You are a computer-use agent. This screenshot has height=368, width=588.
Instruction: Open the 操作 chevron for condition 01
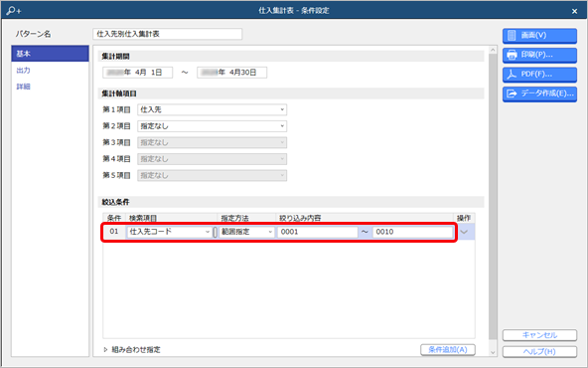[x=464, y=232]
